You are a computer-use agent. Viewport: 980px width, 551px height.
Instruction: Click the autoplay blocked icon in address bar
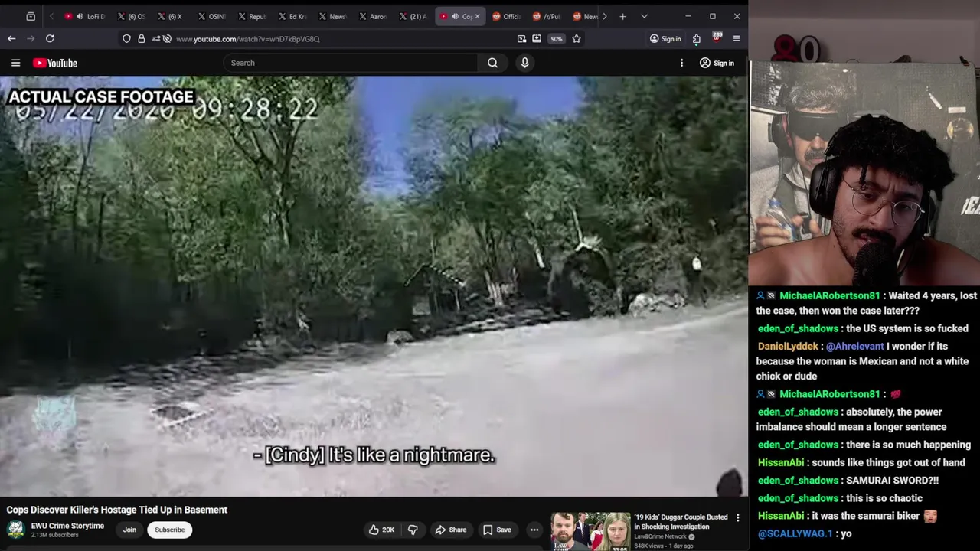[167, 38]
